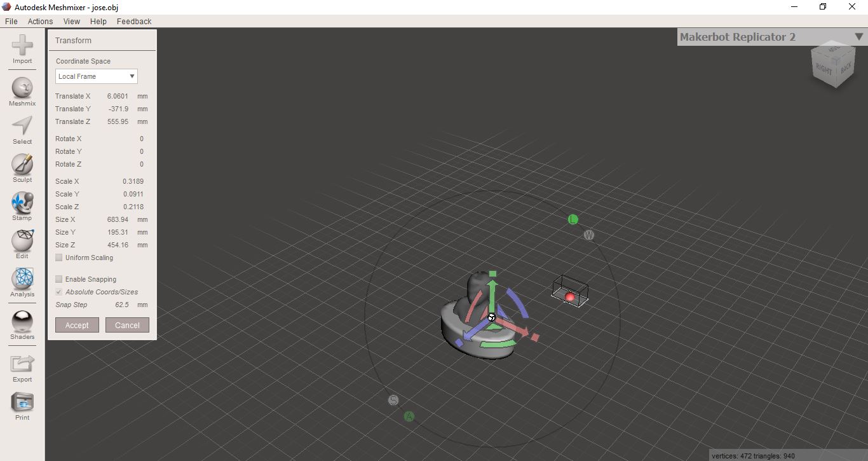Screen dimensions: 868x461
Task: Click the Size Z value 454.16
Action: 118,245
